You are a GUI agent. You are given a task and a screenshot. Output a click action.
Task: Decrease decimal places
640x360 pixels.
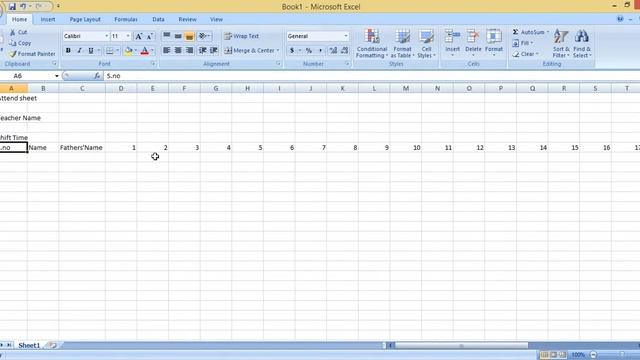[x=344, y=51]
